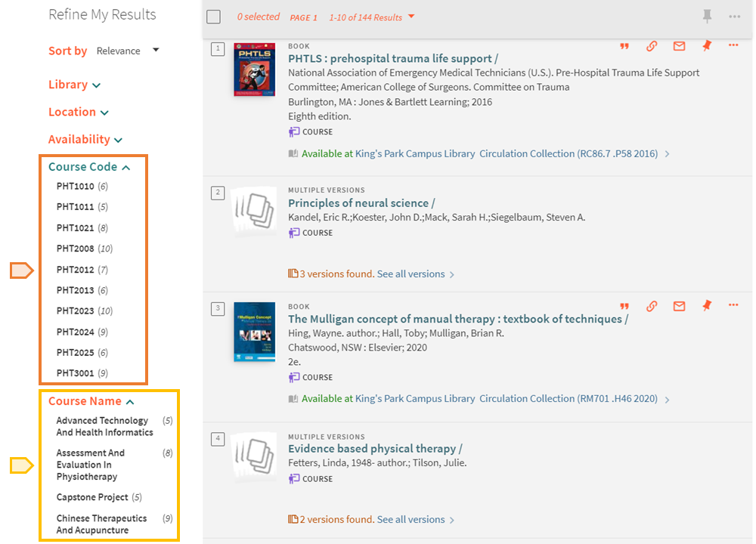Pin the PHTLS book to favorites

click(706, 46)
